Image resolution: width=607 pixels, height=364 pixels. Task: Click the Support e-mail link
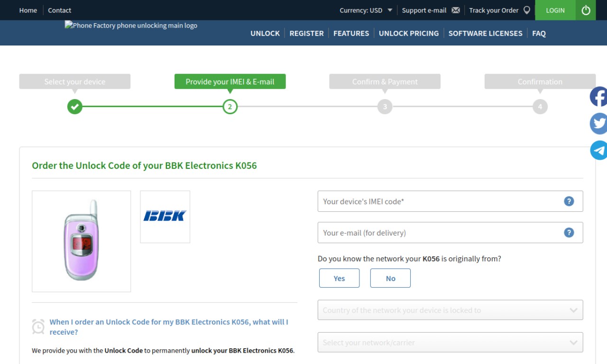pos(424,10)
